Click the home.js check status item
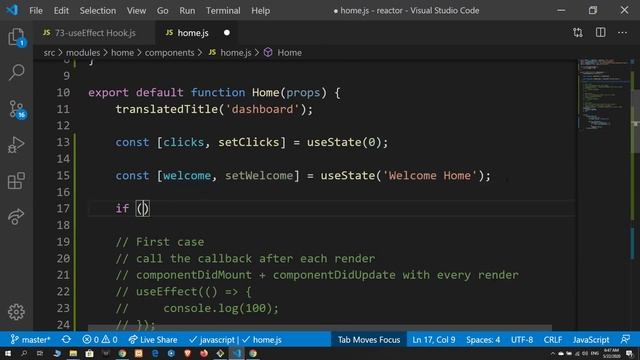The image size is (640, 360). point(262,340)
